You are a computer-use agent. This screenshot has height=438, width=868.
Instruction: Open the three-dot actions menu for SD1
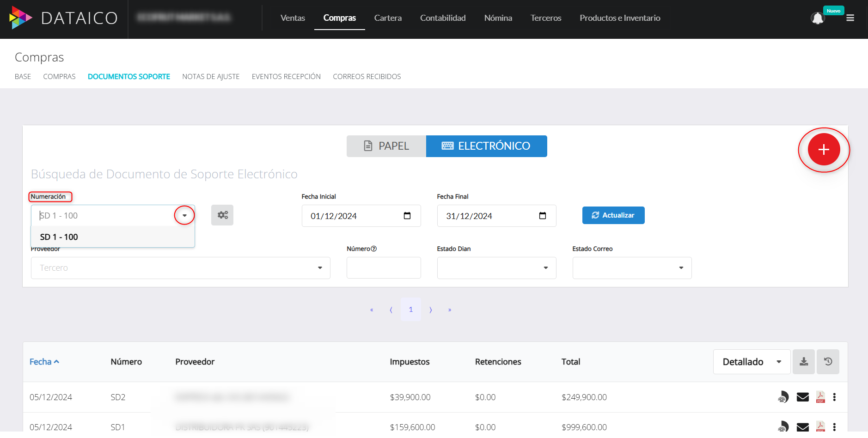coord(835,426)
